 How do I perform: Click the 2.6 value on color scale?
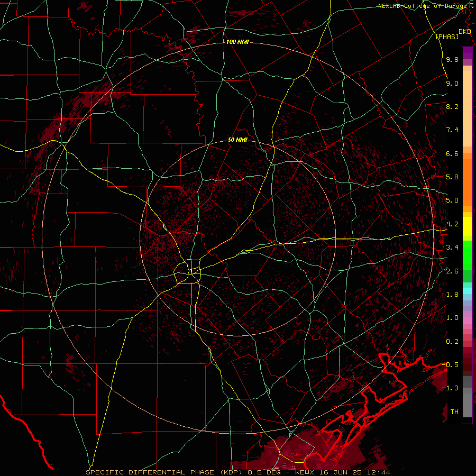click(x=452, y=271)
